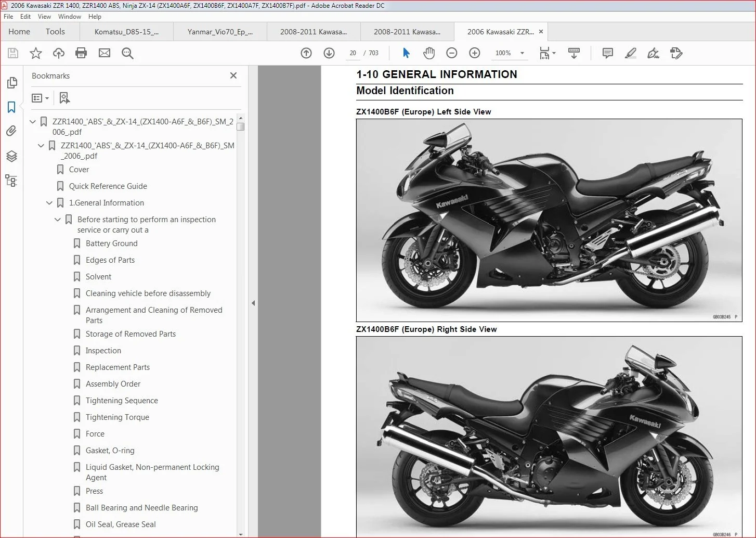756x538 pixels.
Task: Switch to the Tools tab
Action: [x=55, y=32]
